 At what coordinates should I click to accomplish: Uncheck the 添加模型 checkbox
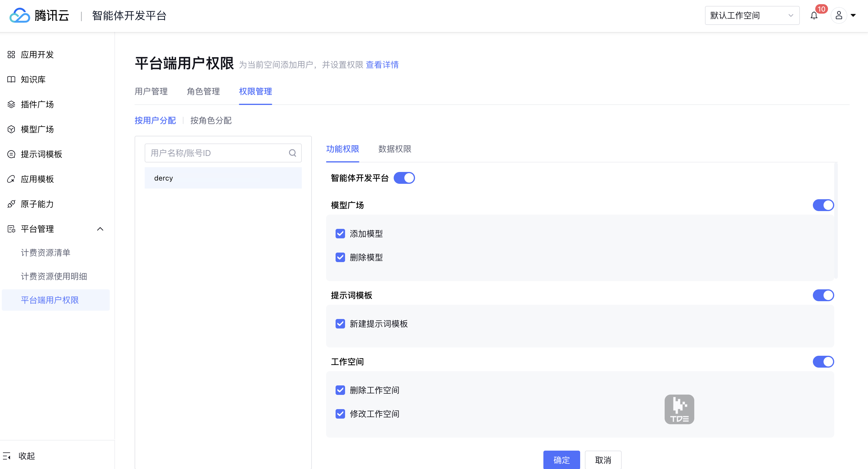coord(340,234)
